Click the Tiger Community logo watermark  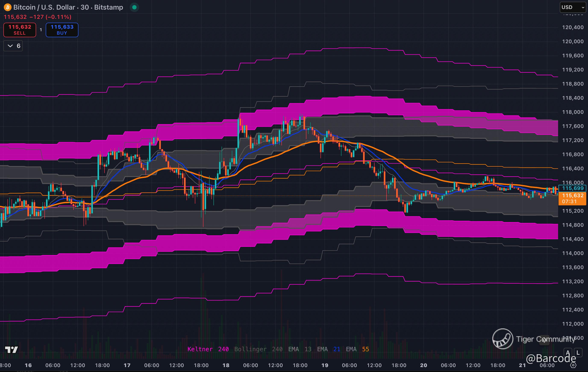pos(503,339)
